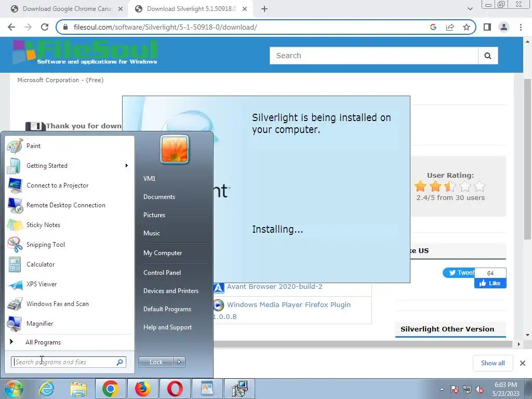Bookmark this page with the star
This screenshot has width=532, height=399.
pos(467,27)
